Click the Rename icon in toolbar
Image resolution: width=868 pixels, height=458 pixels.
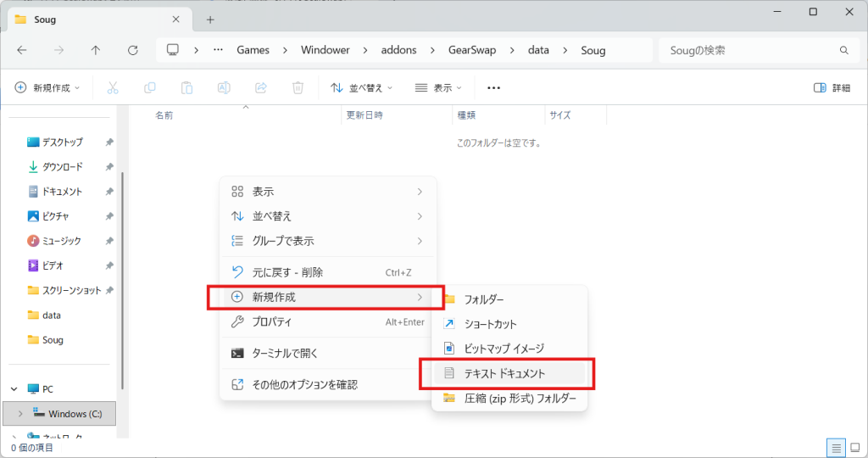click(224, 87)
